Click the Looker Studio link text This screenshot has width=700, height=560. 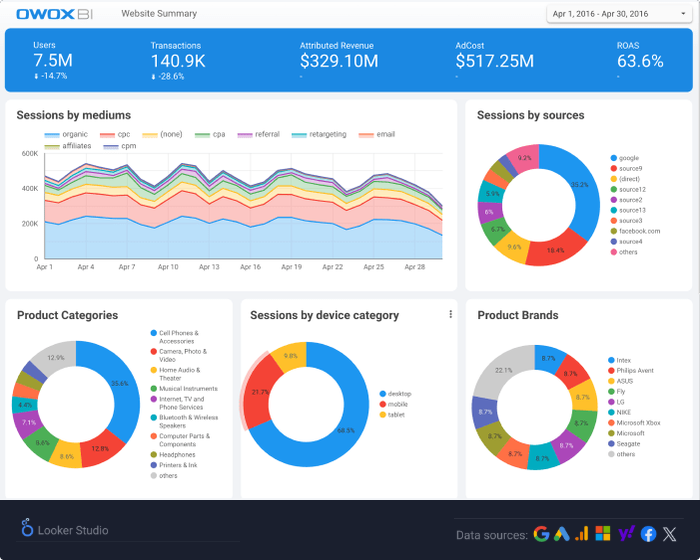(73, 530)
